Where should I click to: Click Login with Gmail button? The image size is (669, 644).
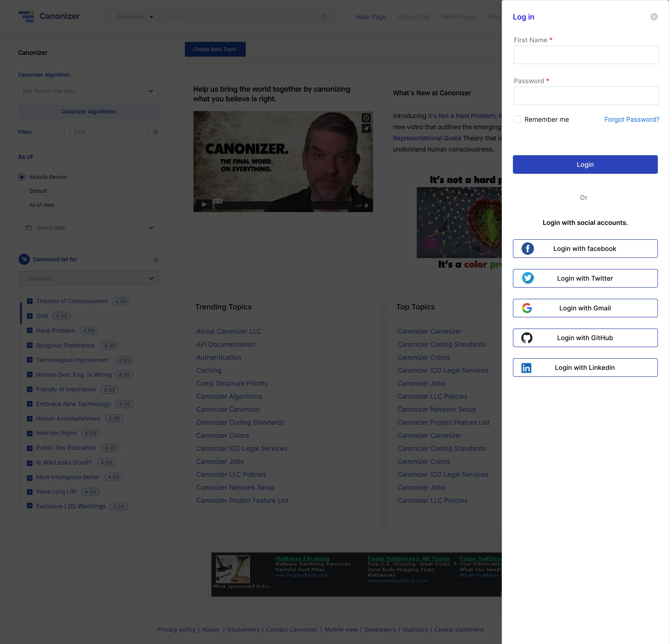(x=585, y=308)
